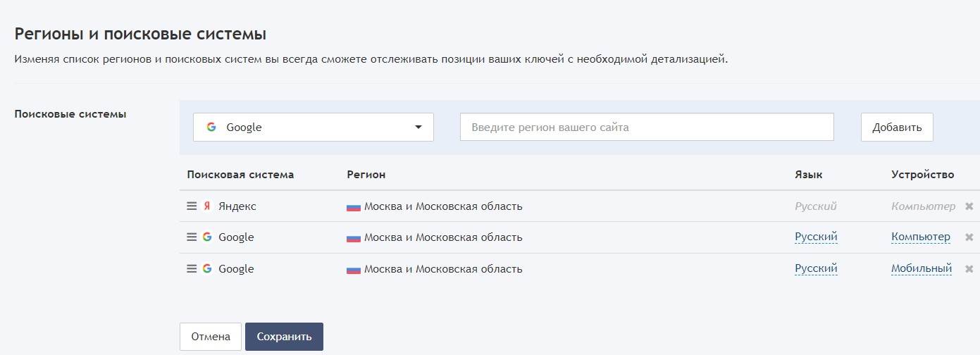980x355 pixels.
Task: Click drag handle on Google Компьютер row
Action: 192,237
